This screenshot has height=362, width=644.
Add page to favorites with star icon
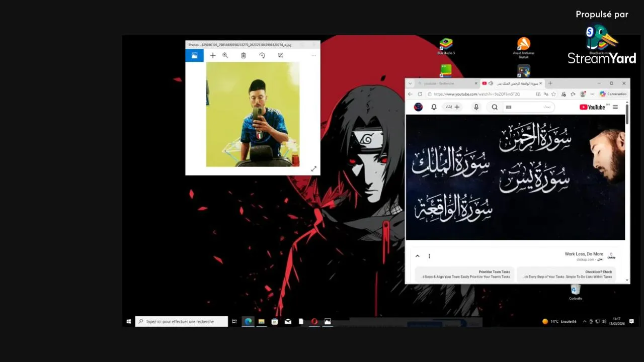pyautogui.click(x=553, y=94)
